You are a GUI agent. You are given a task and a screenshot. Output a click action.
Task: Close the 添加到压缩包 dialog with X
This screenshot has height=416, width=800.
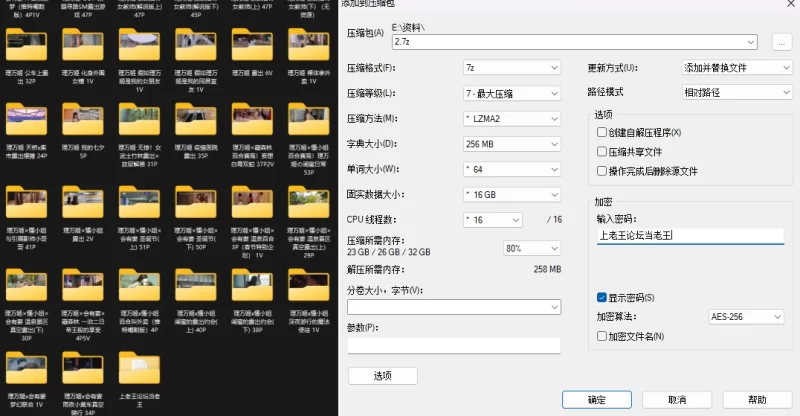(790, 3)
